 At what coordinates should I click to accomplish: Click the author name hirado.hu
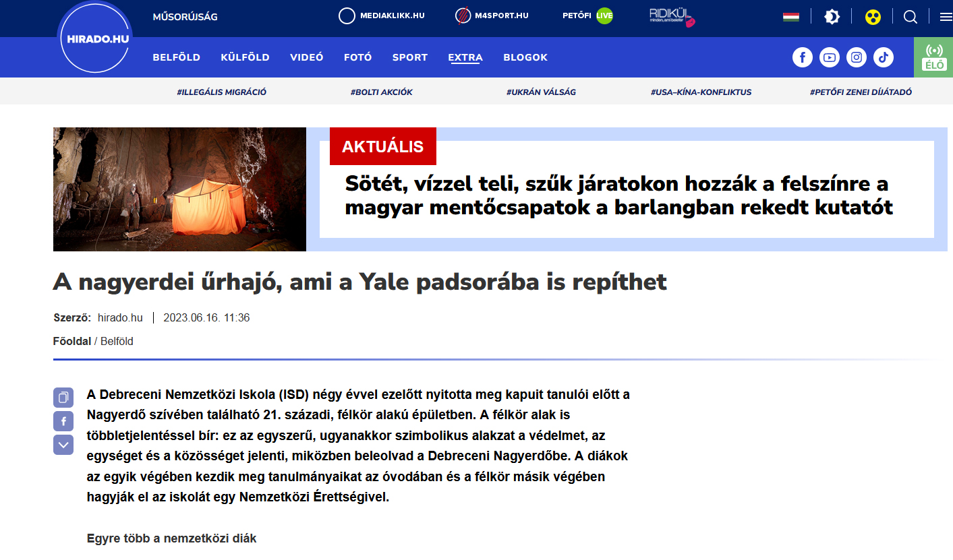point(120,317)
